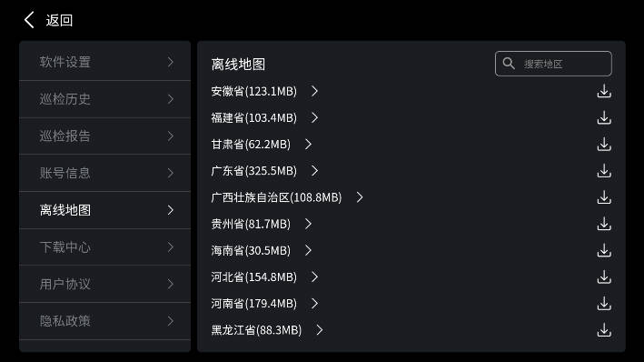Open 用户协议 from the sidebar
Screen dimensions: 644x362
[x=105, y=285]
